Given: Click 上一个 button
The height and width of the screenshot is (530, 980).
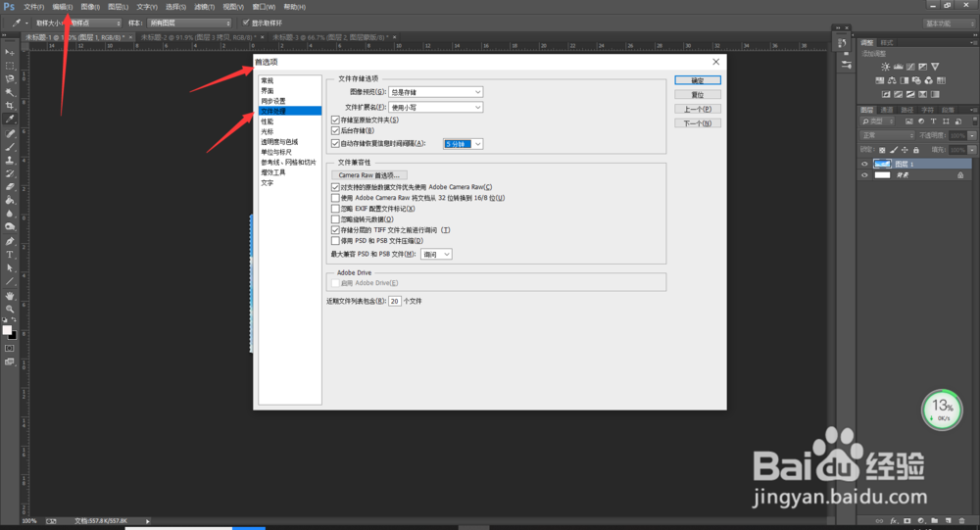Looking at the screenshot, I should click(x=698, y=110).
